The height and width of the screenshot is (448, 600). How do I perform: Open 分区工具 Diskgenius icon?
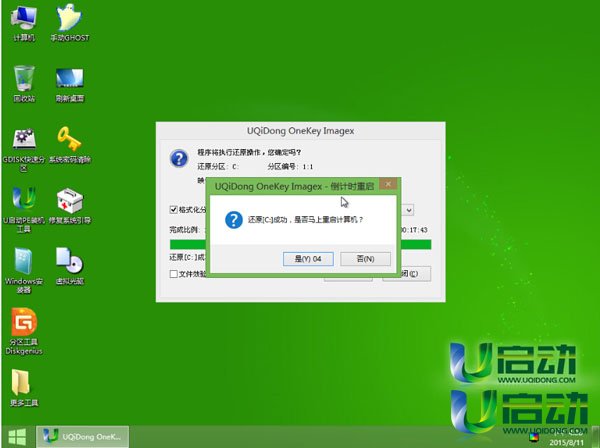point(24,331)
